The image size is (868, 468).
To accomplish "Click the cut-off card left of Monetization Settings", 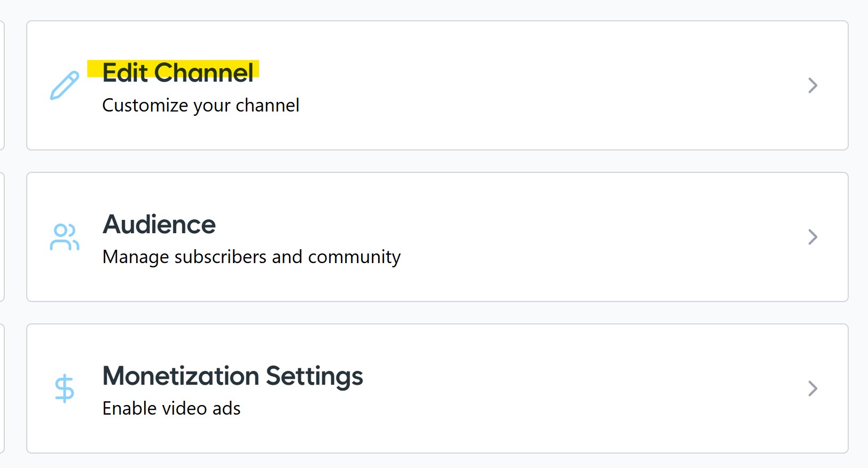I will pyautogui.click(x=2, y=388).
